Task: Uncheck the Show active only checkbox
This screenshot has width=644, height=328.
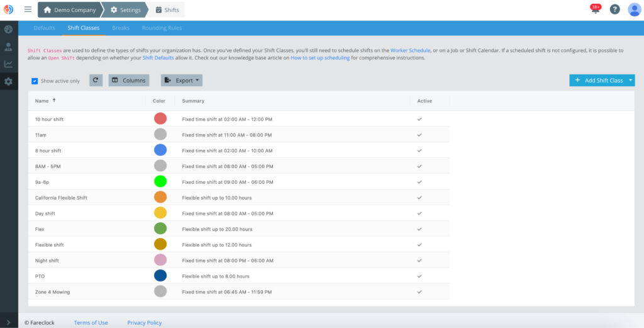Action: [35, 81]
